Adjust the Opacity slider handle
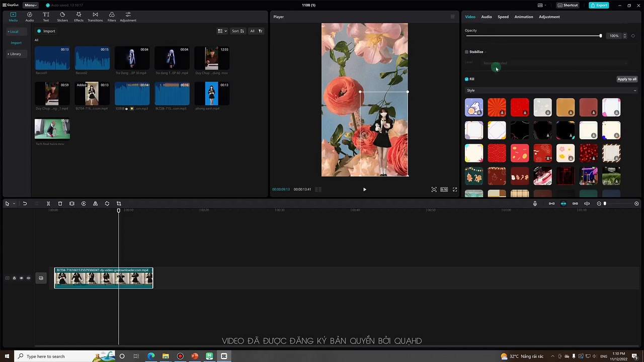The image size is (644, 362). pyautogui.click(x=600, y=36)
